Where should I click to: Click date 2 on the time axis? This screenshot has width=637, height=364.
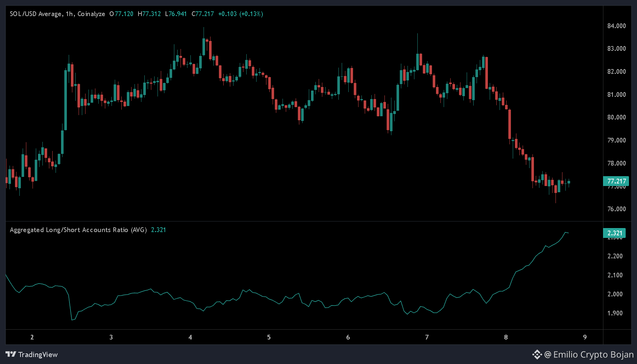coord(32,337)
